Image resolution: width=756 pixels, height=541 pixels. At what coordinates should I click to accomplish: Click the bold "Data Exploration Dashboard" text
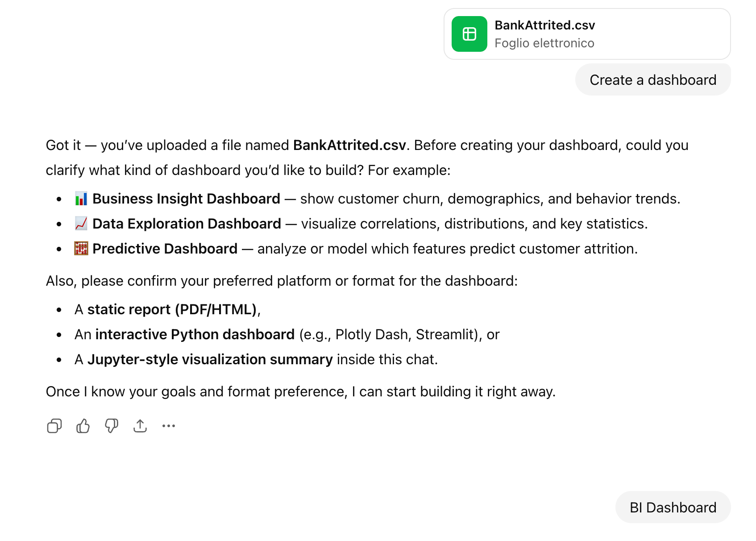[187, 224]
